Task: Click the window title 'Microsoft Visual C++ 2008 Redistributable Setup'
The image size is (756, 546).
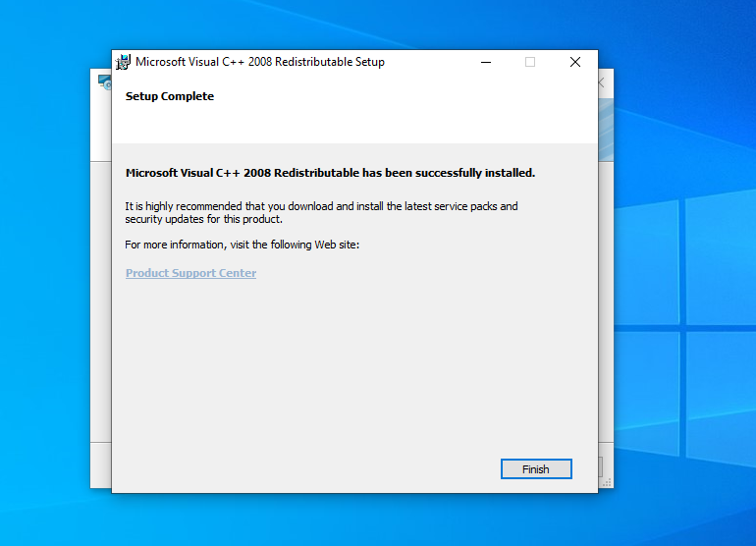Action: pos(260,62)
